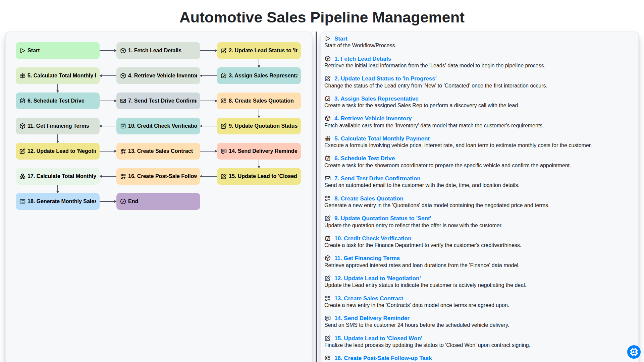This screenshot has width=644, height=362.
Task: Open the 9. Update Quotation Status to 'Sent' link
Action: point(383,218)
